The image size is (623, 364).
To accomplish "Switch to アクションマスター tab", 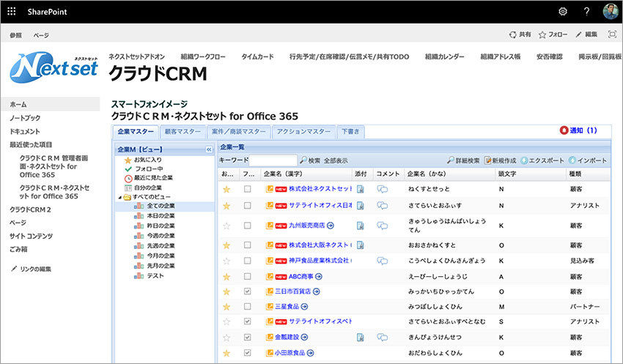I will click(303, 131).
